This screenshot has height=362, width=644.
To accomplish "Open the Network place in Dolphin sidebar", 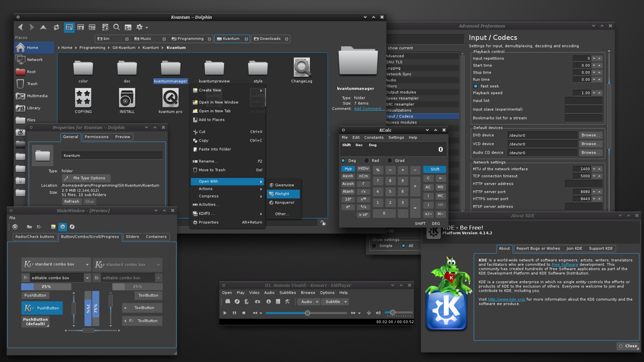I will pyautogui.click(x=35, y=60).
